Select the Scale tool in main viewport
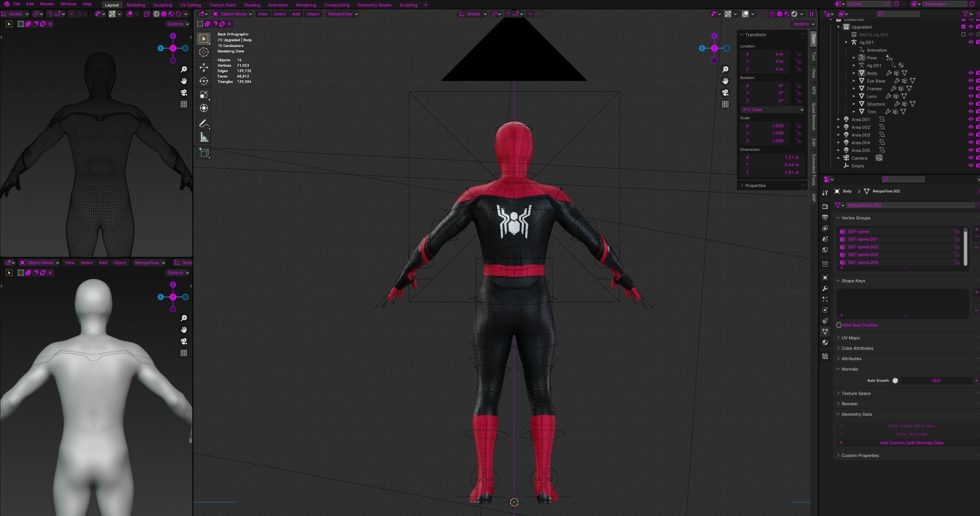 [x=204, y=94]
